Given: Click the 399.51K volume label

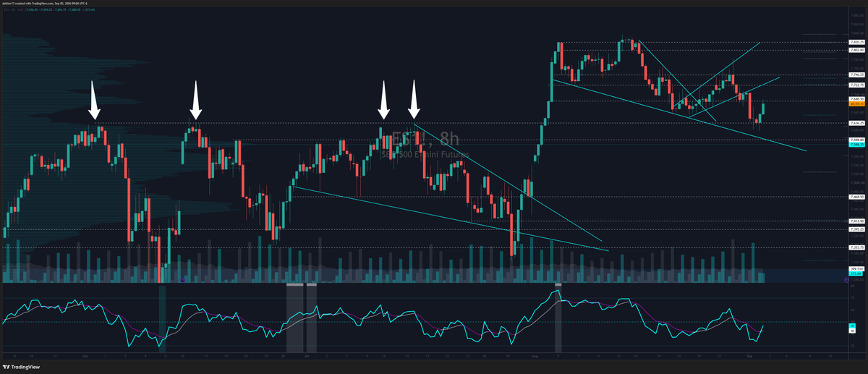Looking at the screenshot, I should [x=856, y=268].
